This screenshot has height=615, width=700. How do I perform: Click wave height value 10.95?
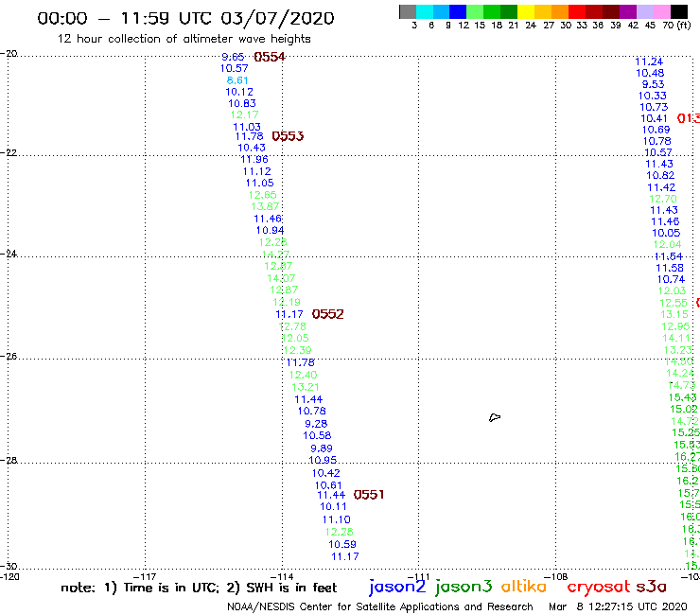[323, 460]
